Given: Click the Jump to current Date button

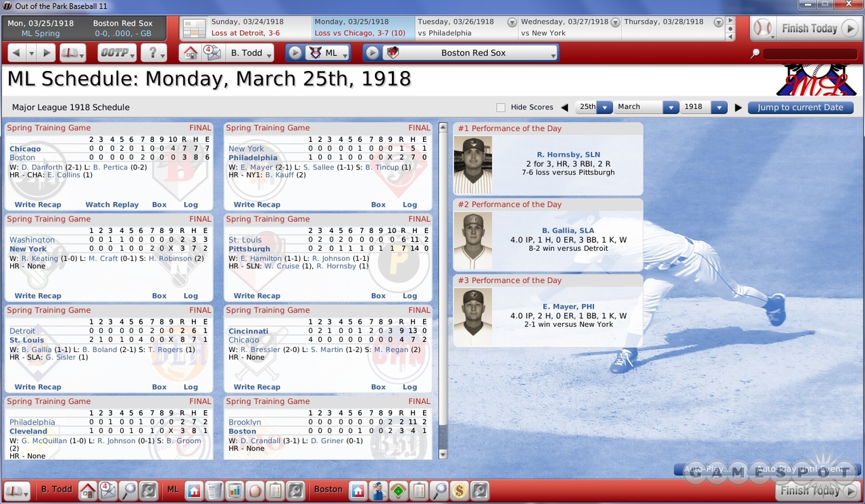Looking at the screenshot, I should 800,107.
